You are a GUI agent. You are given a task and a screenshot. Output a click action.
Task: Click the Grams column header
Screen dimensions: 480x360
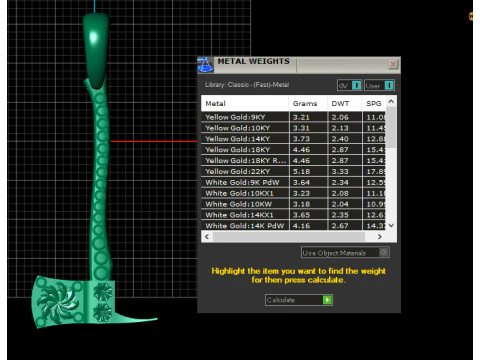(x=308, y=103)
